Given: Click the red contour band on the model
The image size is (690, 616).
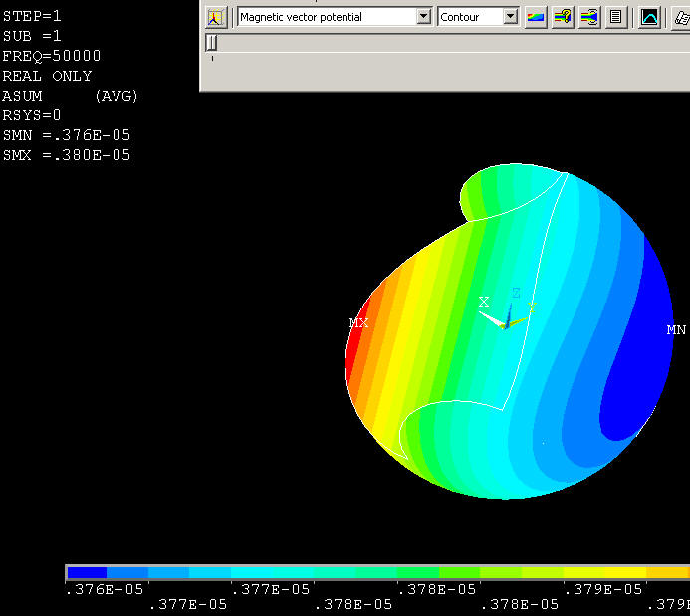Looking at the screenshot, I should (351, 343).
